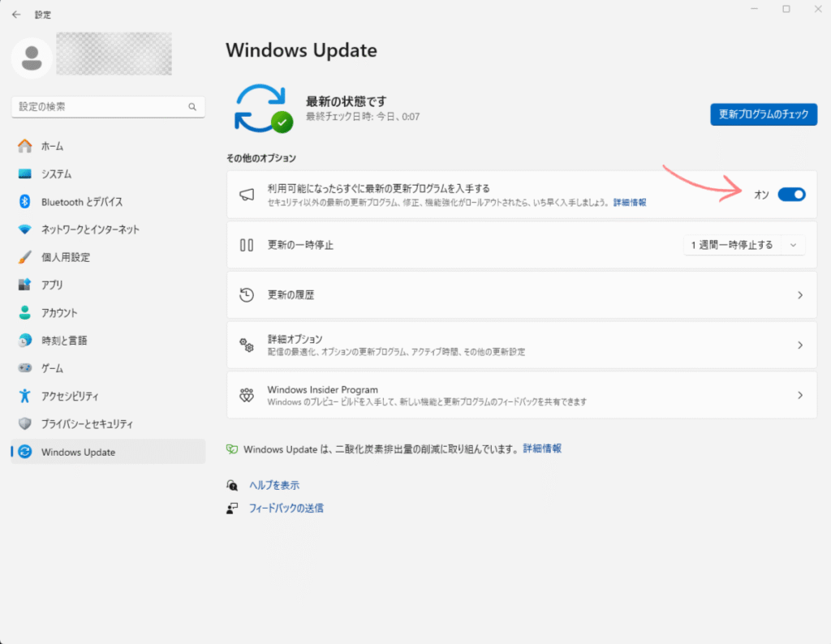Viewport: 831px width, 644px height.
Task: Click the feedback icon beside フィードバックの送信
Action: (232, 509)
